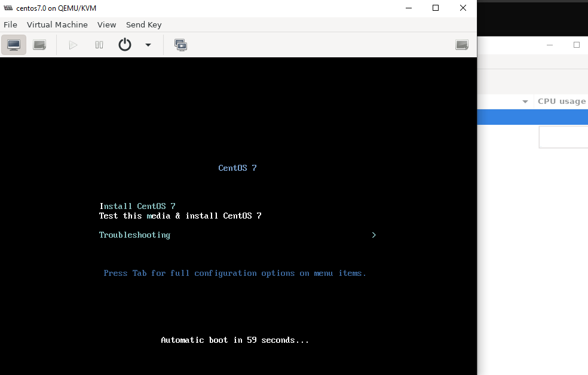Viewport: 588px width, 375px height.
Task: Open the File menu
Action: (11, 24)
